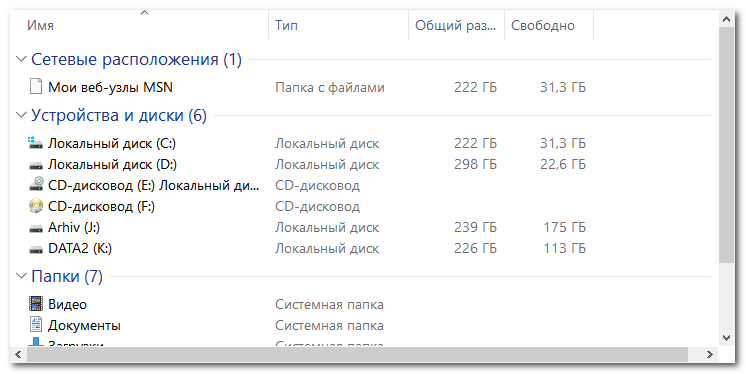746x374 pixels.
Task: Click the Мои веб-узлы MSN file icon
Action: (x=36, y=87)
